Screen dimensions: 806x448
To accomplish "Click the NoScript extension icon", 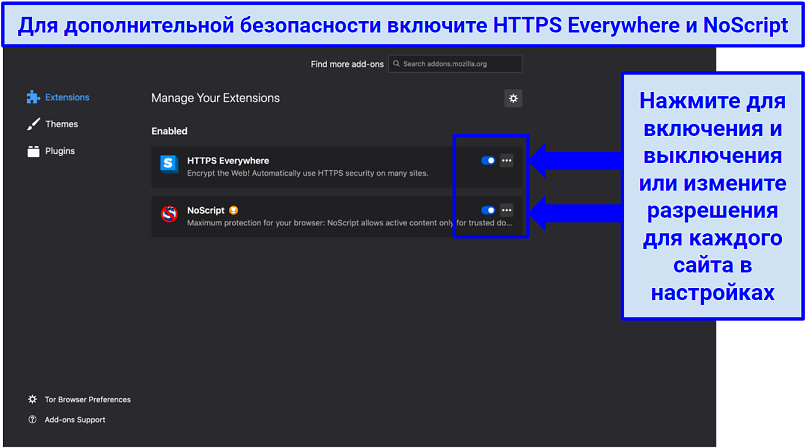I will (169, 213).
